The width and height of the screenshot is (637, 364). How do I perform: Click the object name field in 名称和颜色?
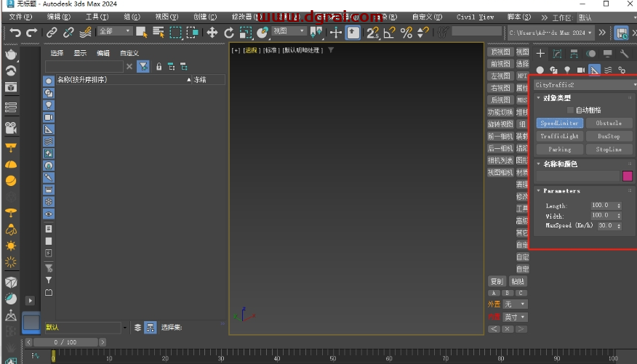pyautogui.click(x=578, y=176)
